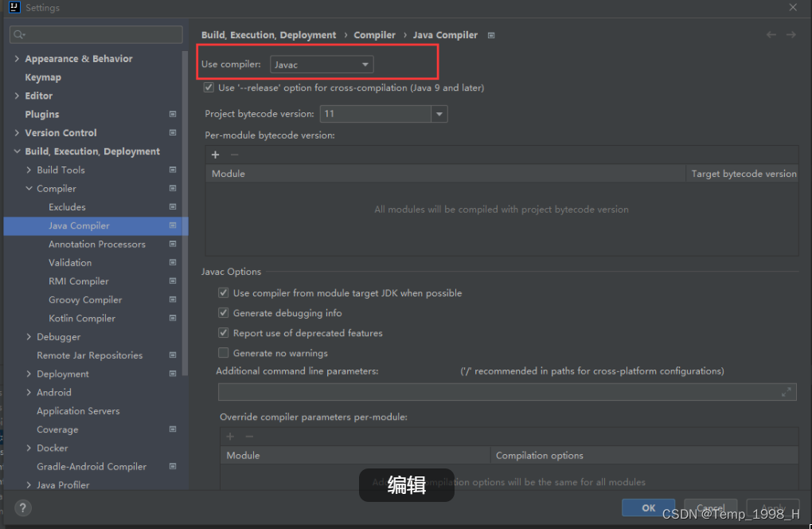Open Remote Jar Repositories settings
The width and height of the screenshot is (812, 529).
point(90,355)
